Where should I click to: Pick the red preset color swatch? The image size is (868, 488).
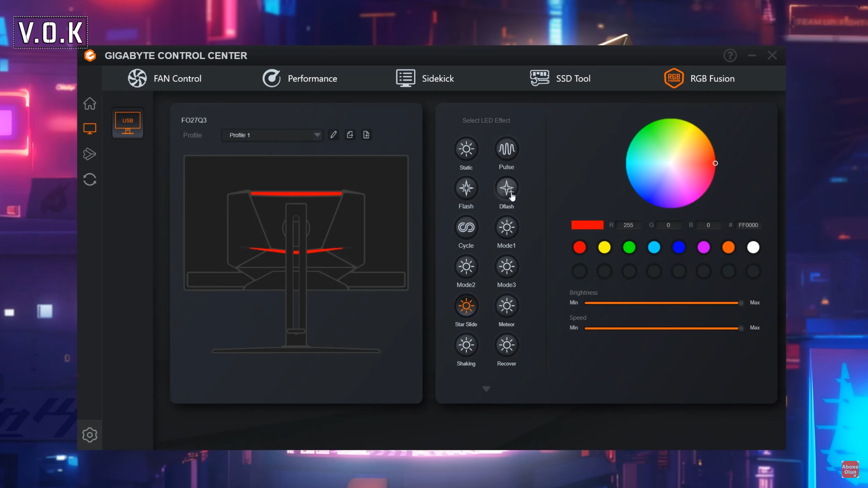click(579, 247)
